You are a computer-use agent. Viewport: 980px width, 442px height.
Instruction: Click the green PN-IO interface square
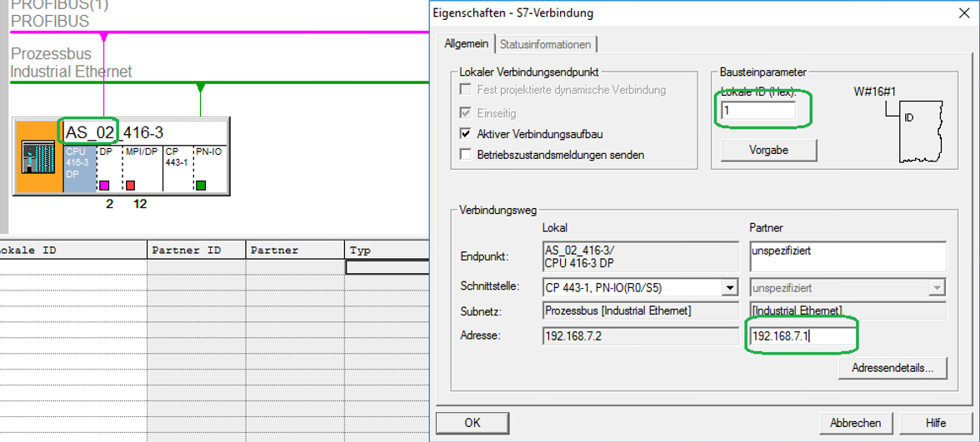[x=201, y=186]
